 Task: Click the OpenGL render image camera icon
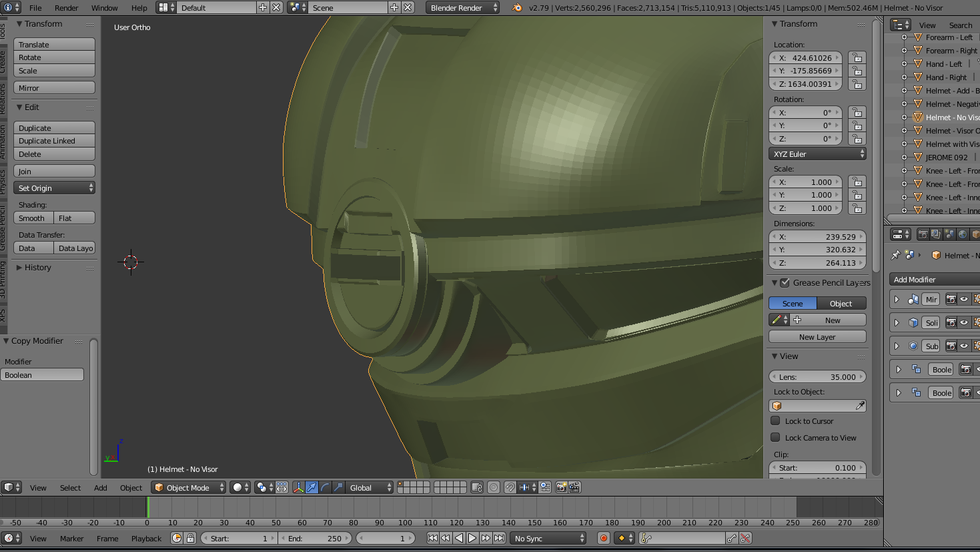[561, 488]
